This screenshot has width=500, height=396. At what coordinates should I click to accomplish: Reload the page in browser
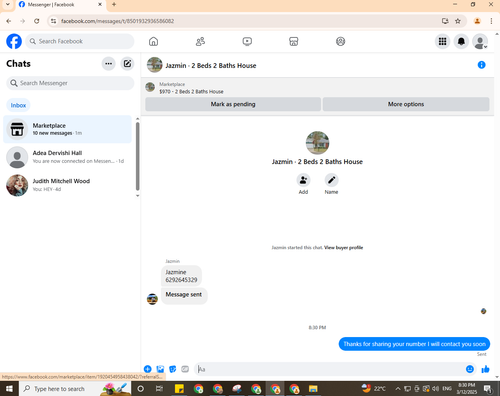pyautogui.click(x=37, y=21)
